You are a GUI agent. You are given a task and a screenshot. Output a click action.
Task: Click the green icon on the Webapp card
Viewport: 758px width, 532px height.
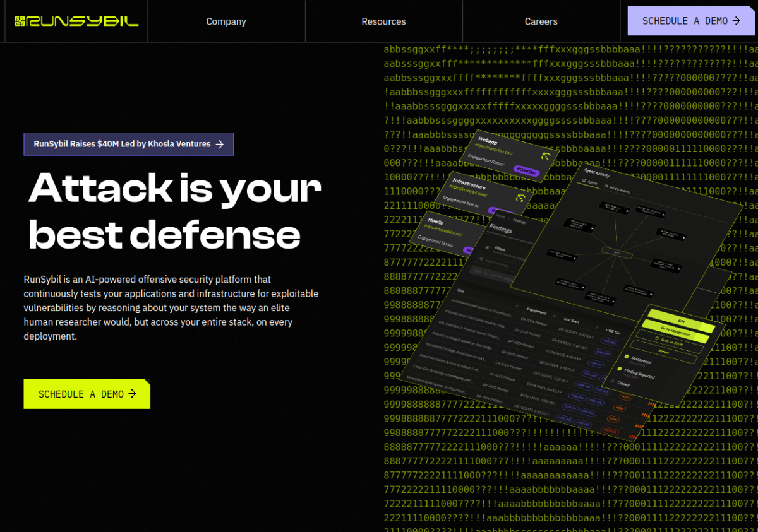tap(546, 155)
